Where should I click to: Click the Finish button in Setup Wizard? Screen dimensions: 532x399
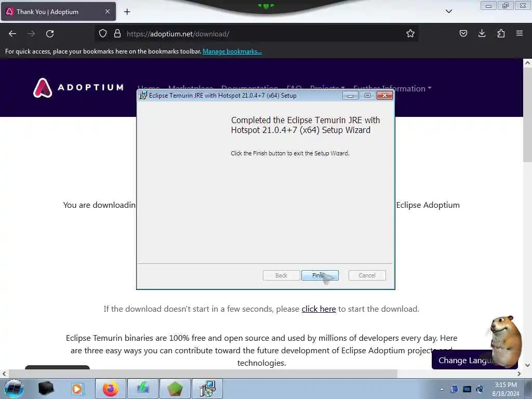(320, 275)
